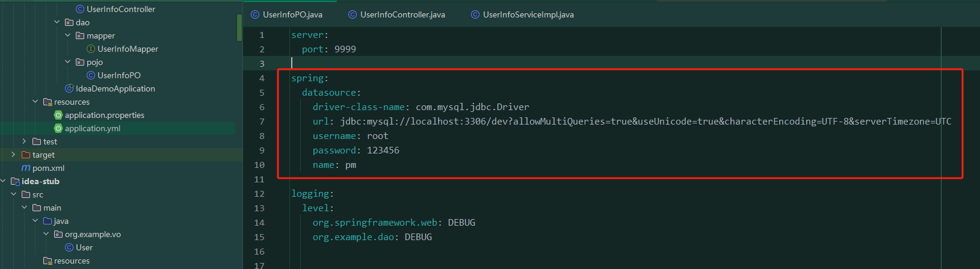The height and width of the screenshot is (269, 980).
Task: Expand the test folder chevron
Action: (25, 141)
